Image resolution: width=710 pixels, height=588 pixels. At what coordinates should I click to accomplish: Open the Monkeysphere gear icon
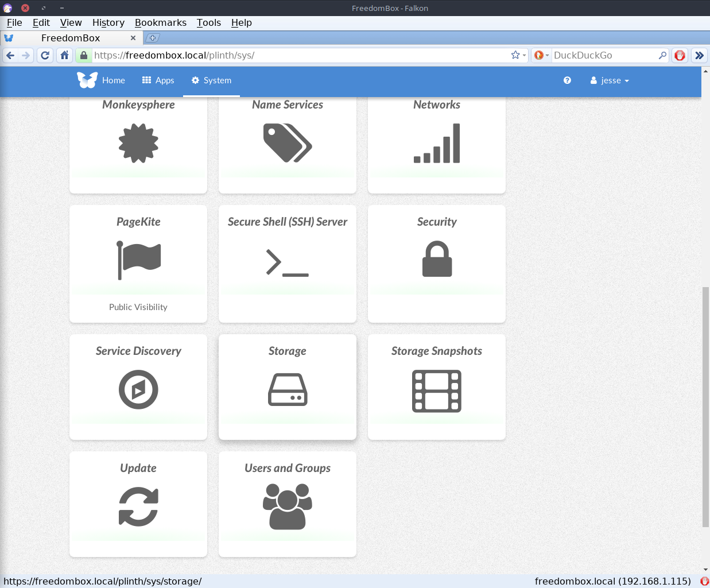(x=138, y=143)
